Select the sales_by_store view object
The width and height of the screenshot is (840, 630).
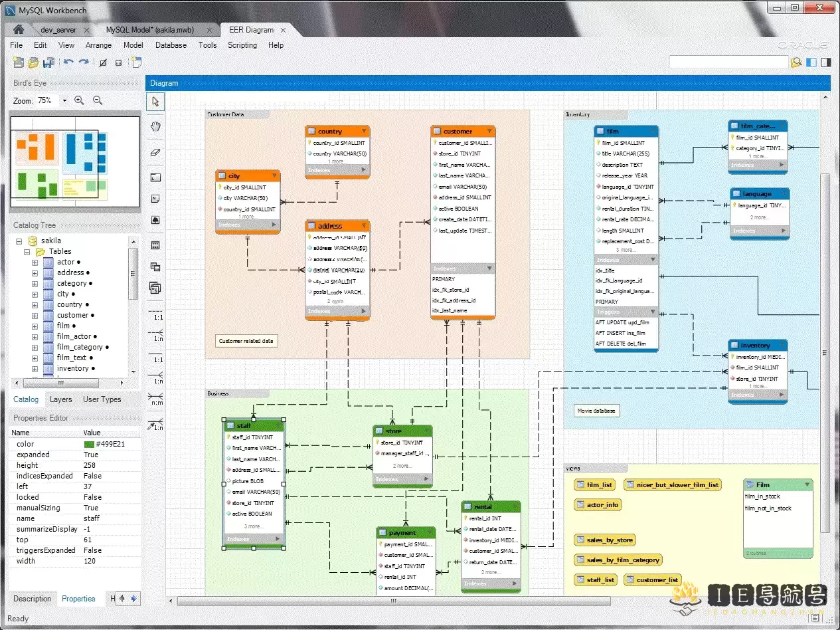(605, 540)
